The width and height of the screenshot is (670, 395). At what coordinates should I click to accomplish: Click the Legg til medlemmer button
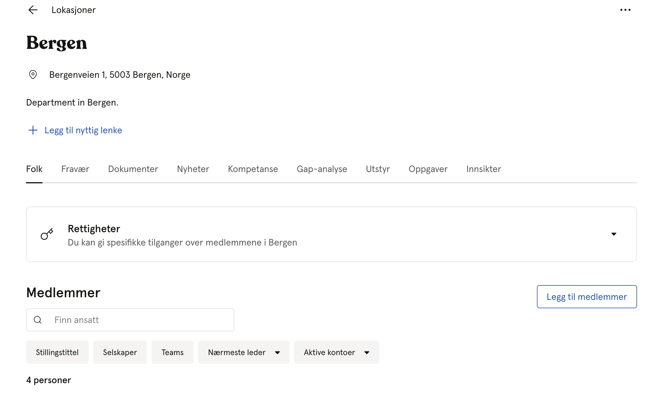(x=587, y=297)
